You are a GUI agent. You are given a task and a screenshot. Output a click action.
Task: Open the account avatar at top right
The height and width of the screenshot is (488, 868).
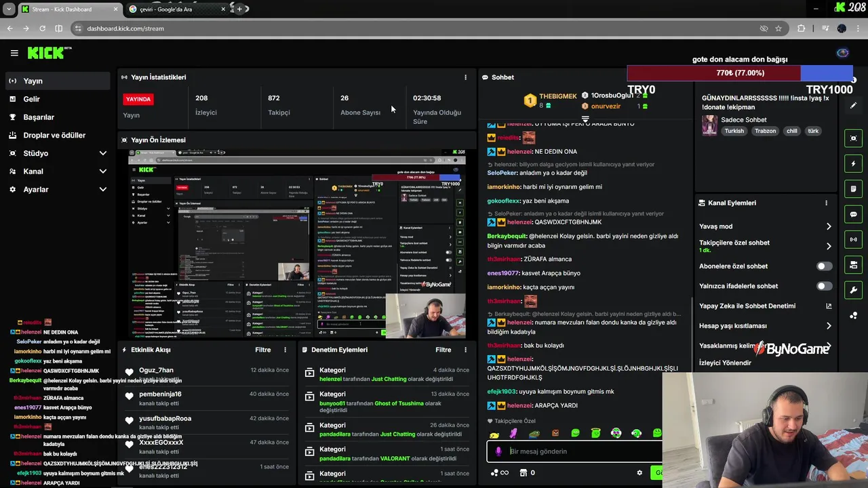tap(843, 53)
